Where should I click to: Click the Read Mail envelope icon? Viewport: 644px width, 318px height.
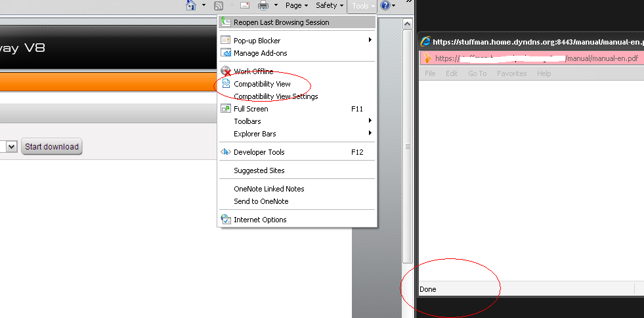245,5
